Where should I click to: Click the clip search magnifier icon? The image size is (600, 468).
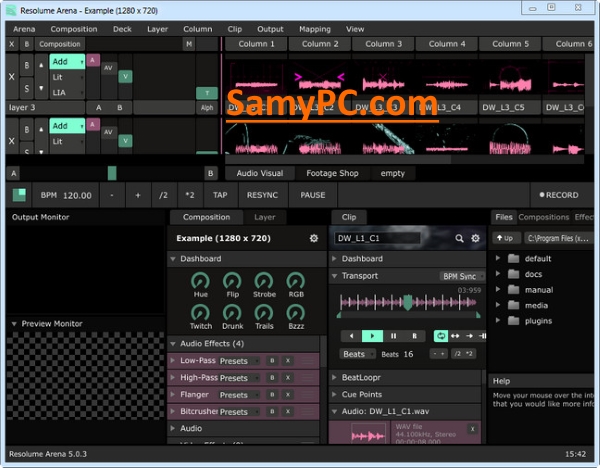point(459,238)
